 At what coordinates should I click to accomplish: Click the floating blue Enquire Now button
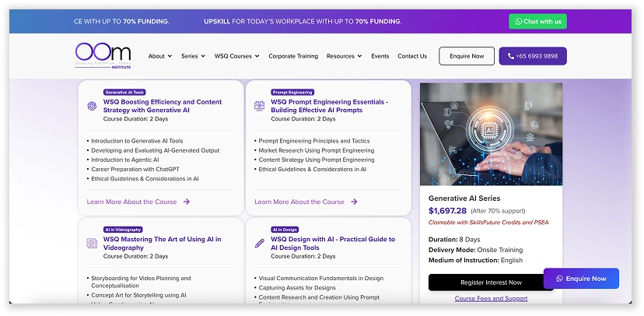(x=581, y=279)
